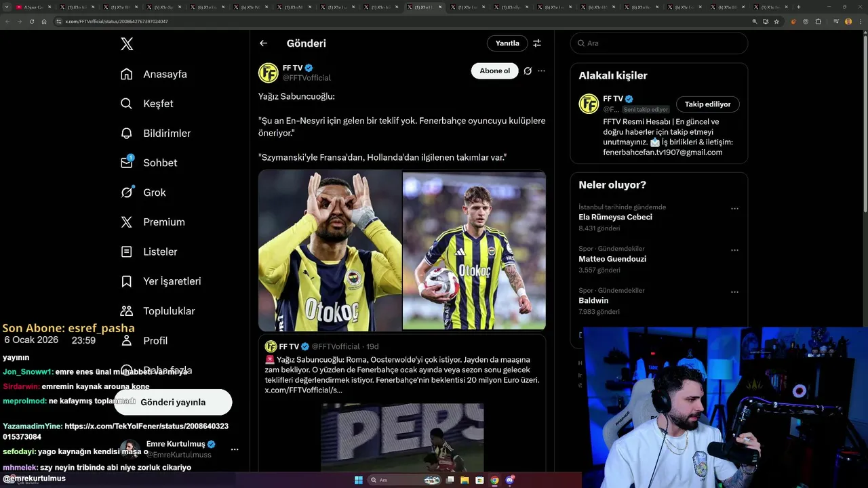Click the FF TV avatar on the post
Image resolution: width=868 pixels, height=488 pixels.
click(269, 73)
